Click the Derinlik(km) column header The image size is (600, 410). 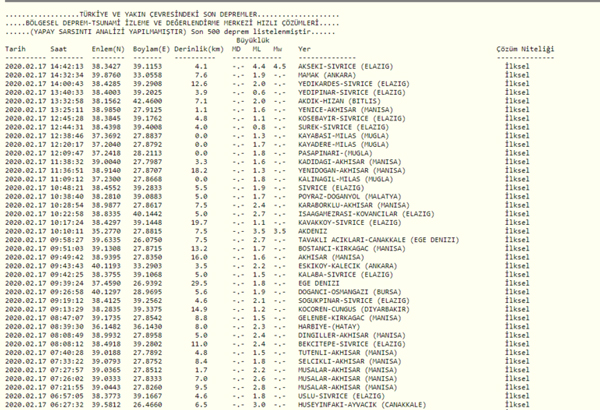tap(199, 49)
